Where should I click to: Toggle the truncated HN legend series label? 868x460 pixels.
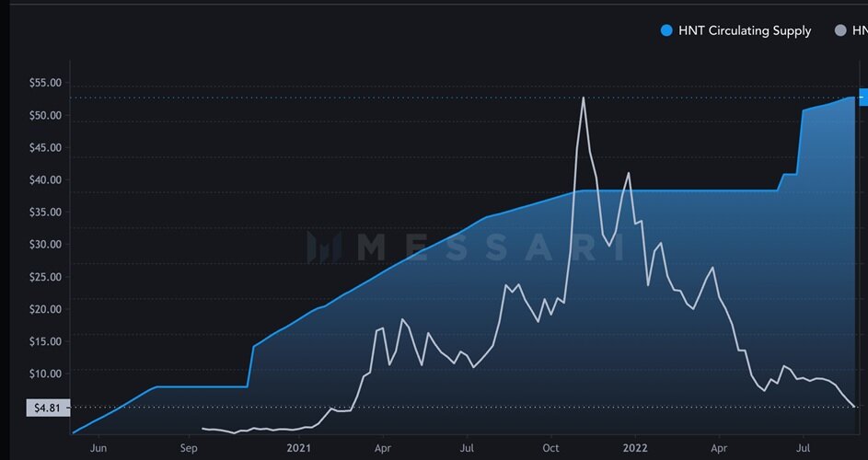click(x=860, y=30)
